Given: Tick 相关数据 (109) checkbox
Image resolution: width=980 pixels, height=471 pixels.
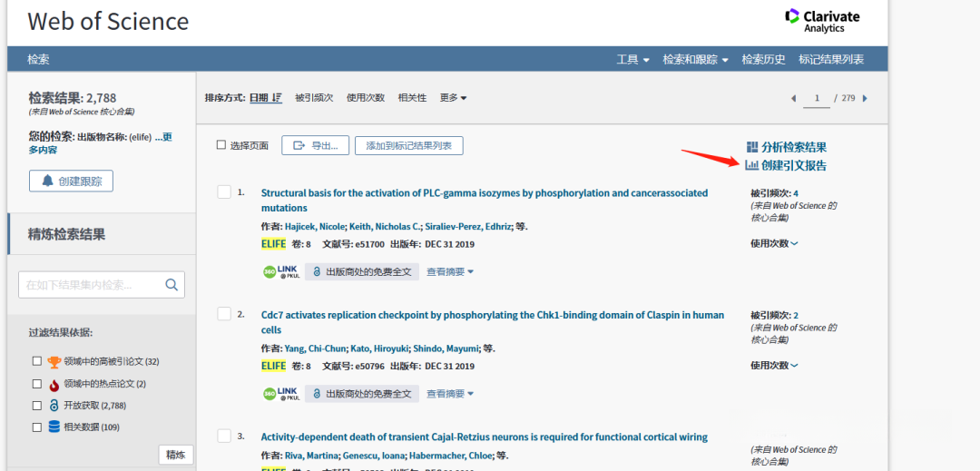Looking at the screenshot, I should click(37, 427).
